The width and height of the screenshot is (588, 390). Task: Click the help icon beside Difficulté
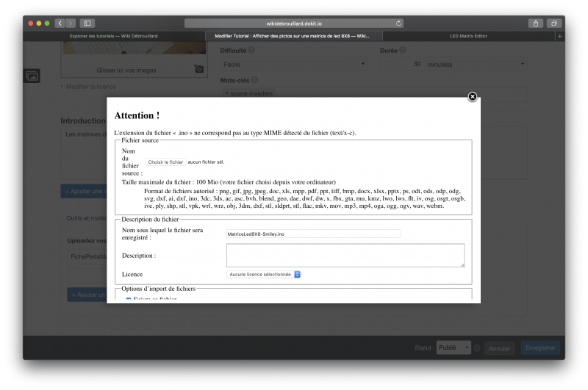point(251,50)
